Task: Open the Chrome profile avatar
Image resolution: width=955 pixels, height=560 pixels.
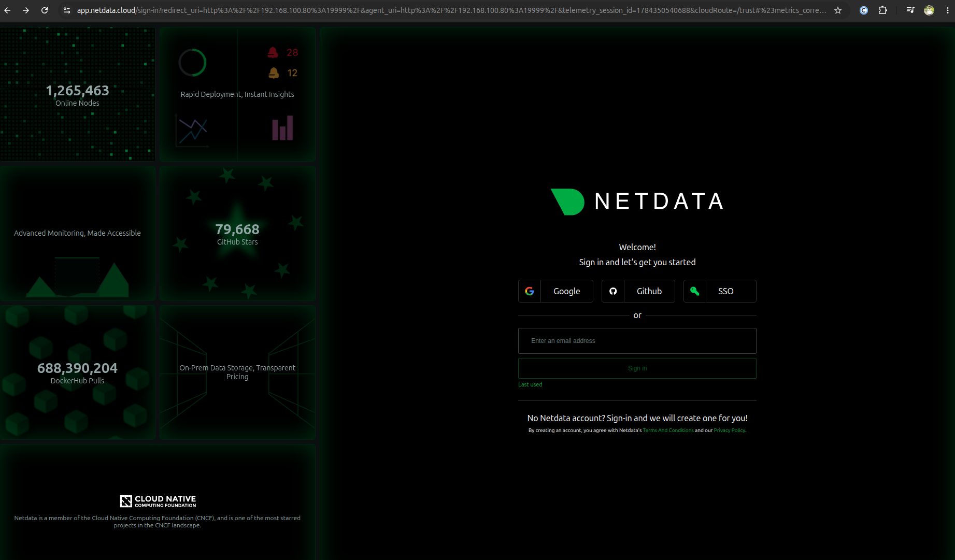Action: click(929, 10)
